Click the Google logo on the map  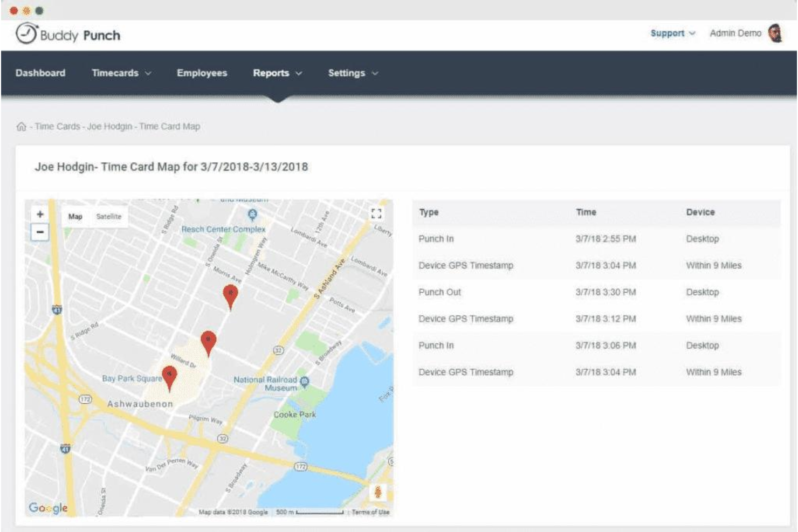click(x=47, y=507)
